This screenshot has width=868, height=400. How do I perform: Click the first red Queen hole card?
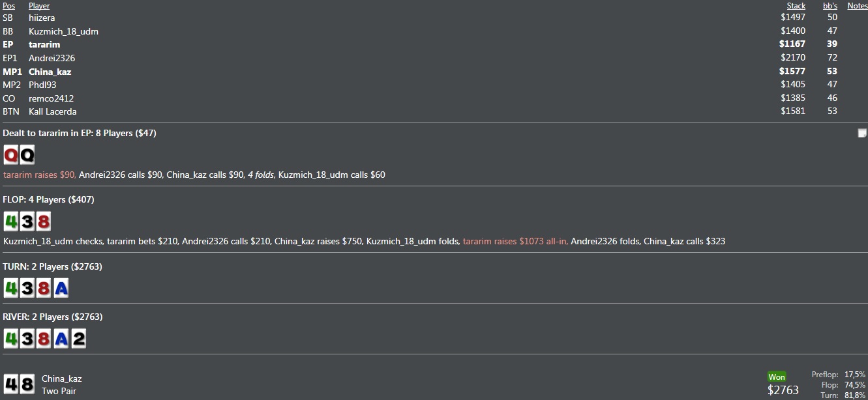coord(11,155)
